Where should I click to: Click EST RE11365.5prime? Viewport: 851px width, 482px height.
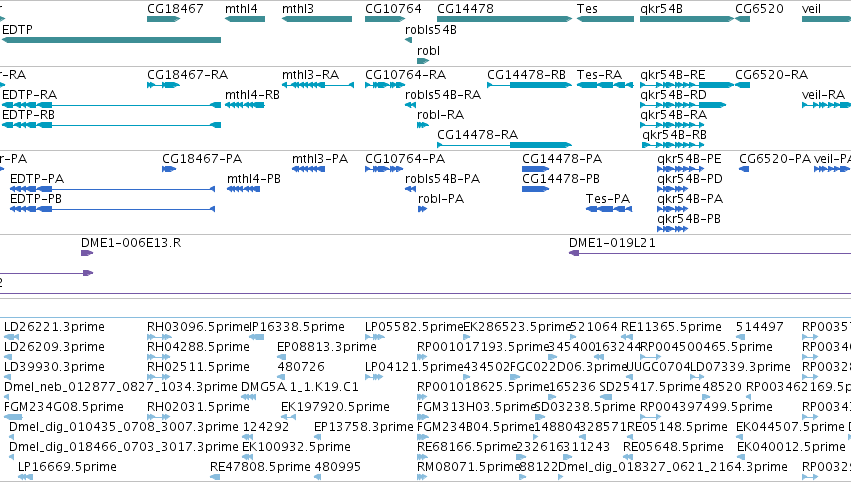pyautogui.click(x=671, y=327)
